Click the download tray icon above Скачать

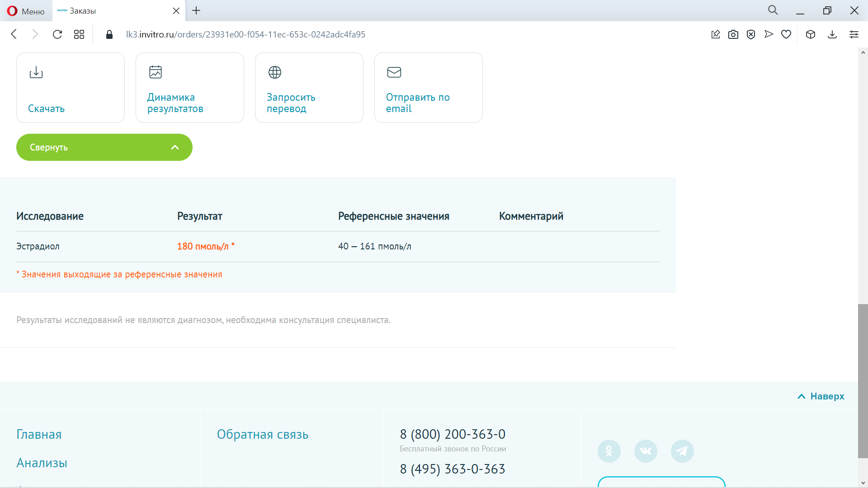pyautogui.click(x=36, y=72)
